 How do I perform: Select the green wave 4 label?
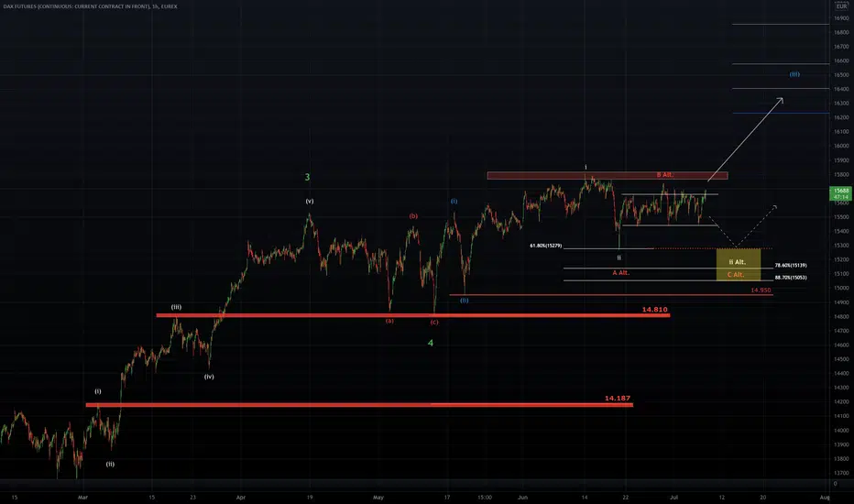(431, 343)
